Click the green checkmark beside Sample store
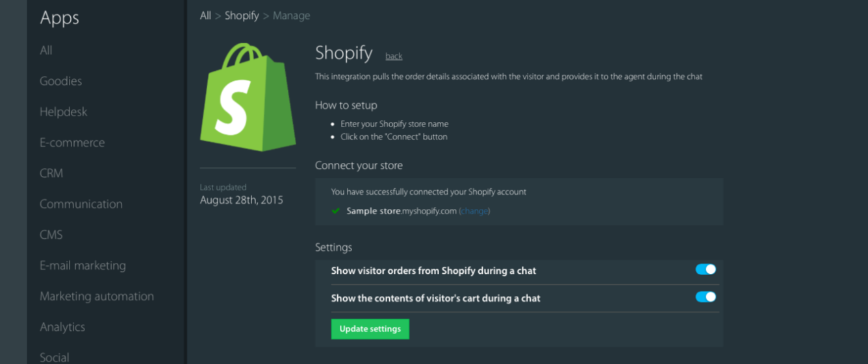Viewport: 868px width, 364px height. [336, 211]
